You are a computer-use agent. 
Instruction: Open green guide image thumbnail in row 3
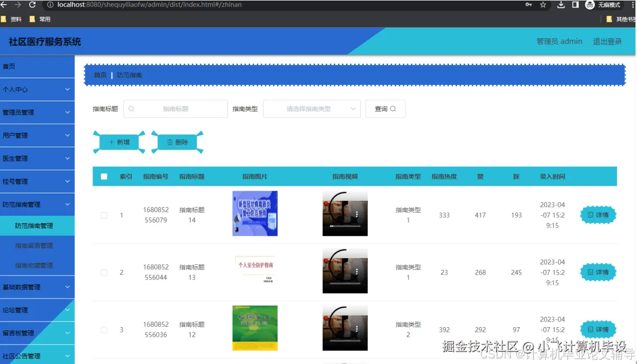point(255,328)
